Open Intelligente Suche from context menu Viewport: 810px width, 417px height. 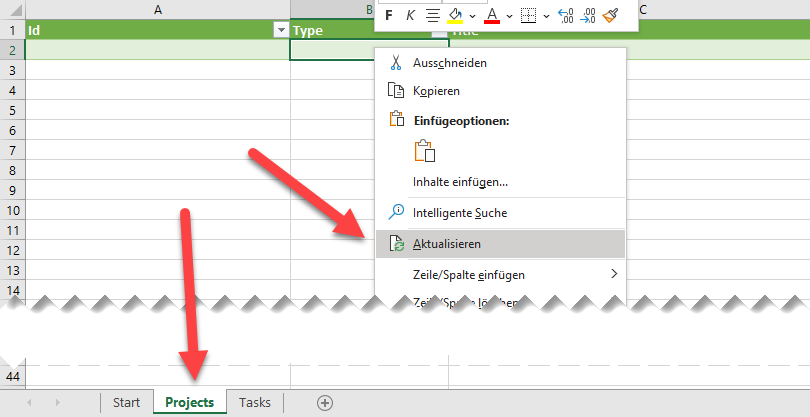459,212
